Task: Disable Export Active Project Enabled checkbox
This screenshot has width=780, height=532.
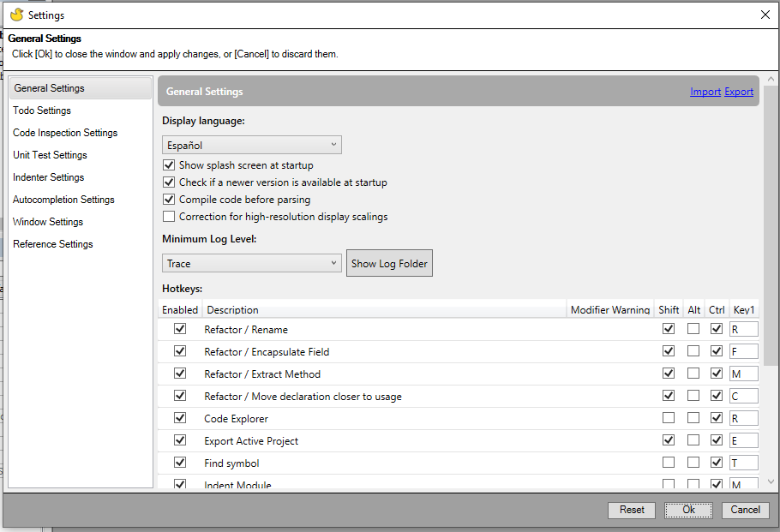Action: pyautogui.click(x=180, y=440)
